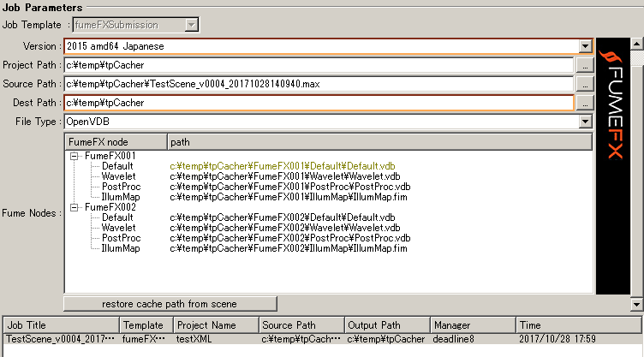This screenshot has height=357, width=644.
Task: Click FumeFX002 Wavelet.vdb path
Action: (285, 228)
